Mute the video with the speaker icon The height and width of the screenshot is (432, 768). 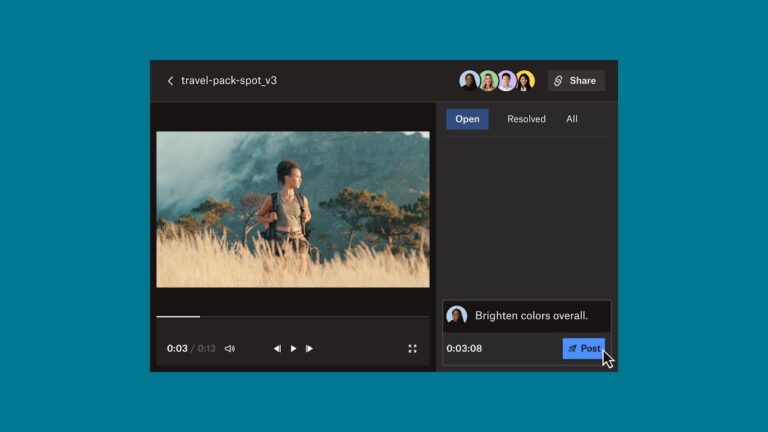click(230, 349)
